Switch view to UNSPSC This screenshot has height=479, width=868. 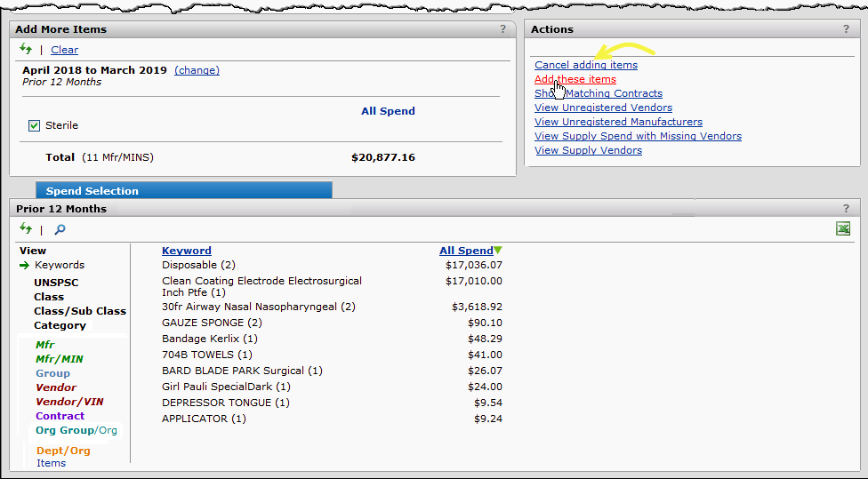[x=56, y=283]
